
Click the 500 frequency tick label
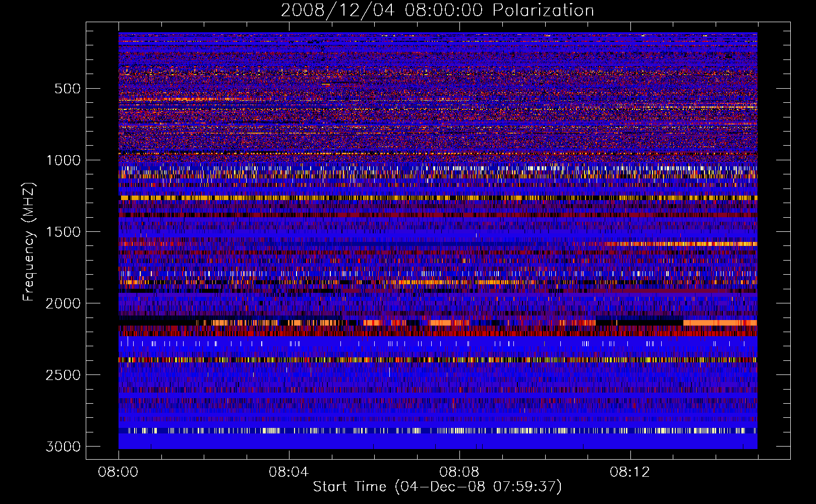click(x=67, y=89)
